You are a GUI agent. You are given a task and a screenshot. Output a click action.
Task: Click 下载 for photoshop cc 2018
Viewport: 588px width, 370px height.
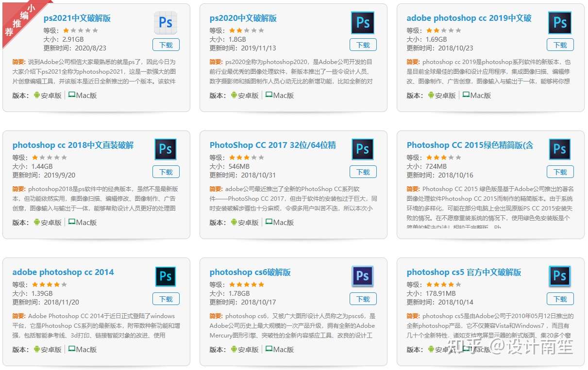pos(166,172)
